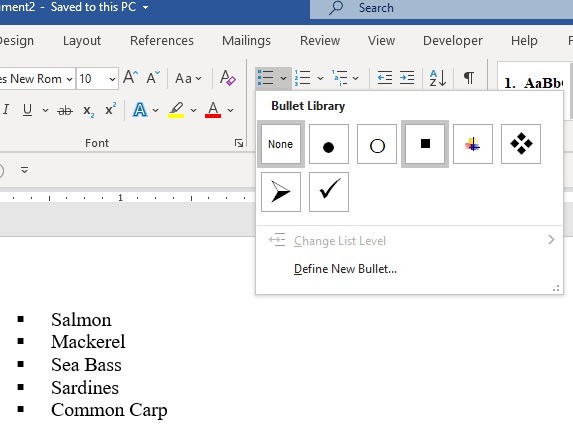Click the Sea Bass list item
This screenshot has height=430, width=573.
tap(86, 365)
